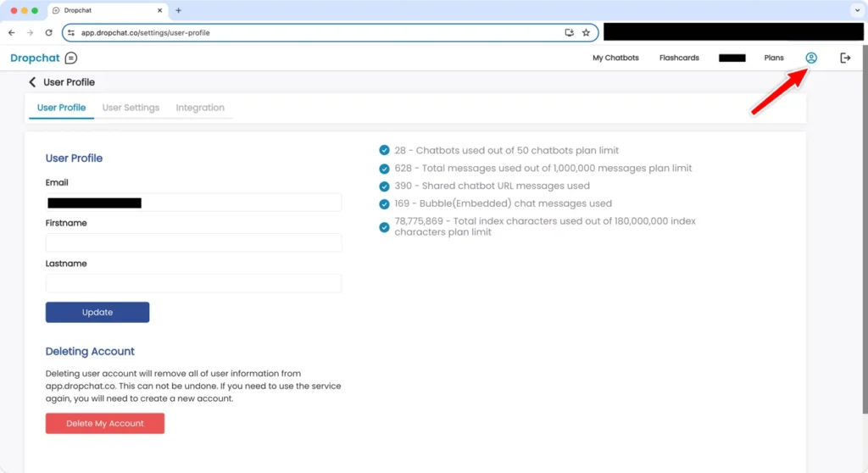The width and height of the screenshot is (868, 473).
Task: Click '390 - Shared chatbot URL messages used'
Action: tap(492, 186)
